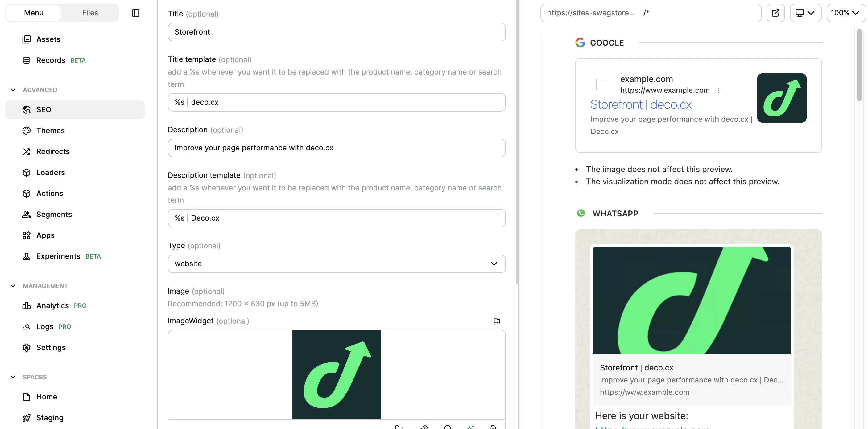Tick the checkbox beside example.com preview
Image resolution: width=868 pixels, height=429 pixels.
tap(601, 84)
